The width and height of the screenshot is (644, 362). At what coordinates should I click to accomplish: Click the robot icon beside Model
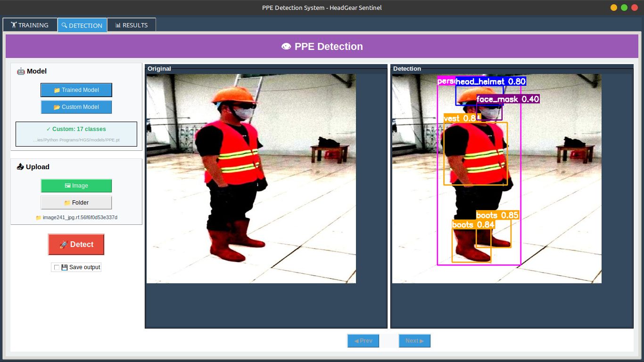(x=21, y=71)
